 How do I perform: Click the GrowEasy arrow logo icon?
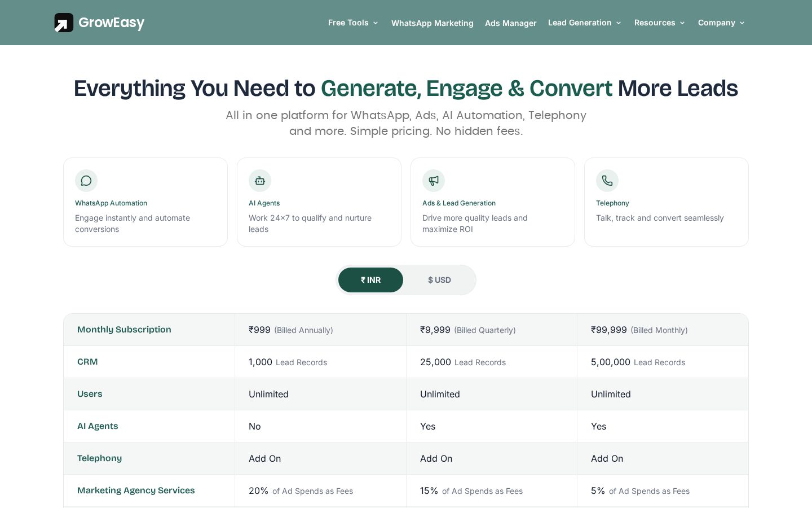(64, 23)
